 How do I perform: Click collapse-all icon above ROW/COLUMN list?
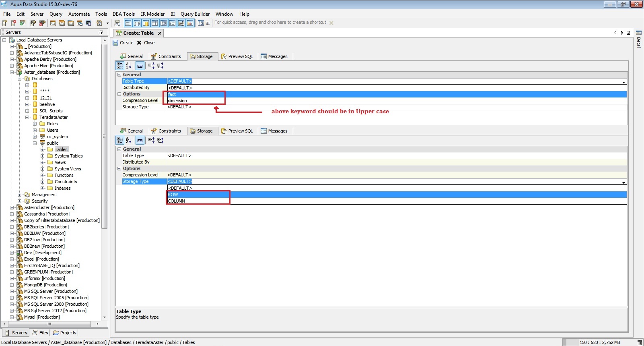click(x=160, y=140)
